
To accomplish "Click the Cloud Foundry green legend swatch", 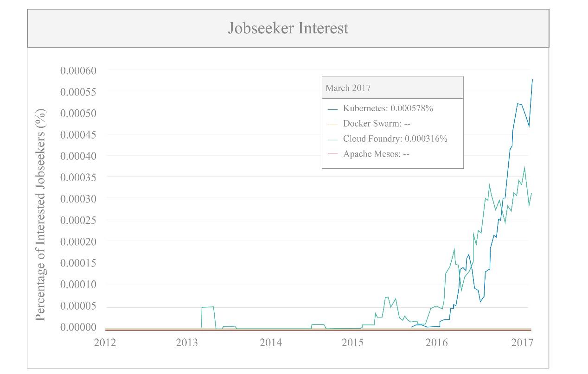I will click(x=332, y=139).
